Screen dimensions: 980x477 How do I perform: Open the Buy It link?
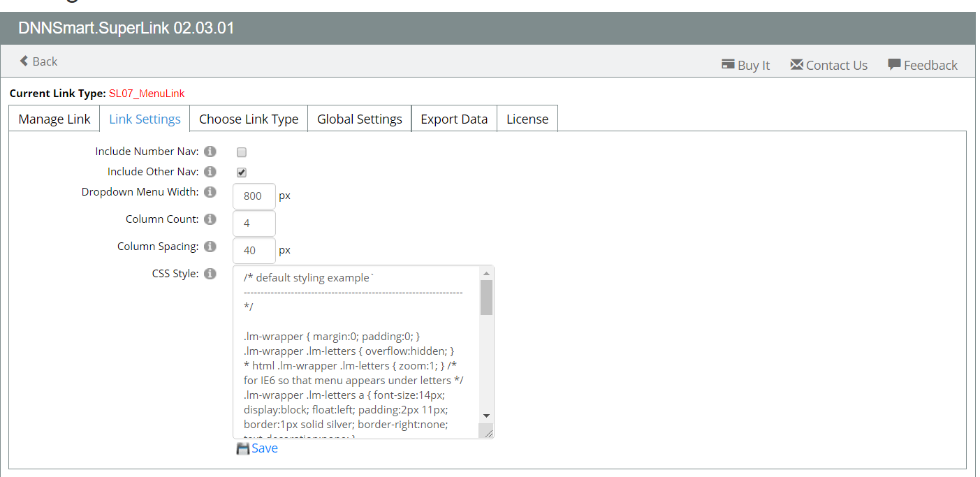tap(754, 65)
